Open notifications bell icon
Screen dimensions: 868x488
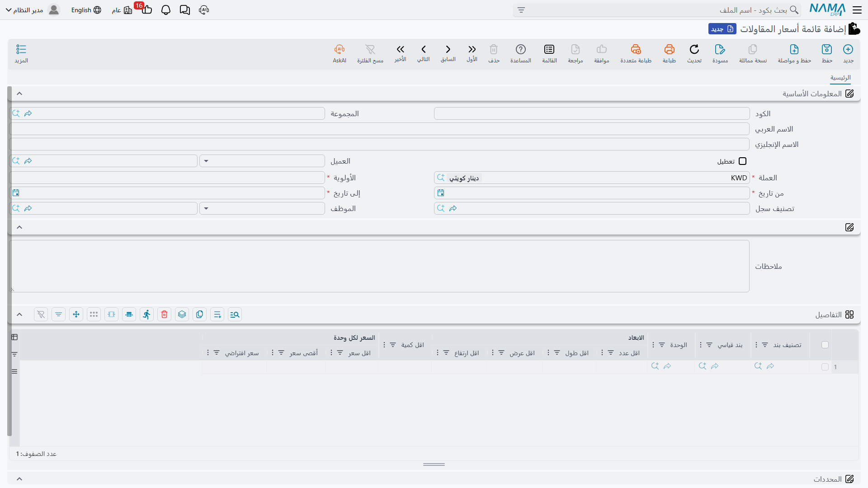166,10
